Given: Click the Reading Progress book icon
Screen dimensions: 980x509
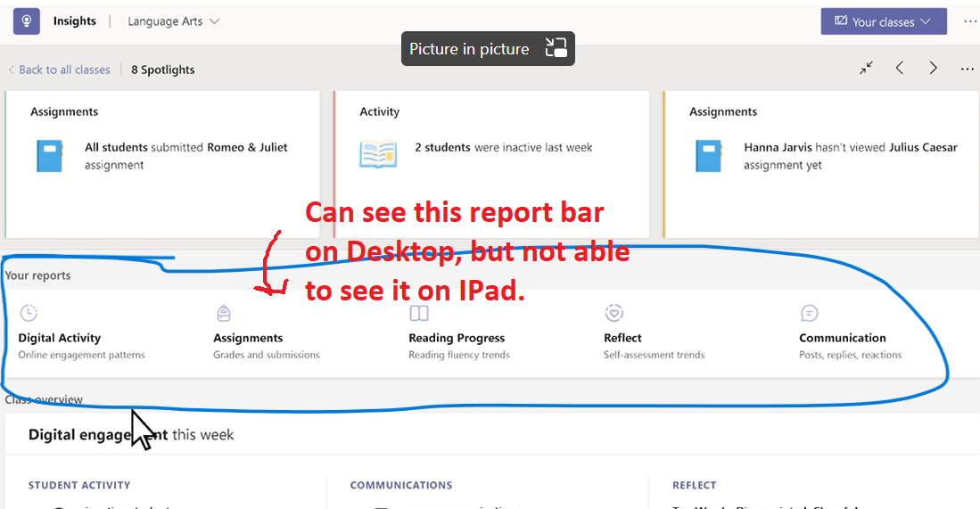Looking at the screenshot, I should pos(419,313).
